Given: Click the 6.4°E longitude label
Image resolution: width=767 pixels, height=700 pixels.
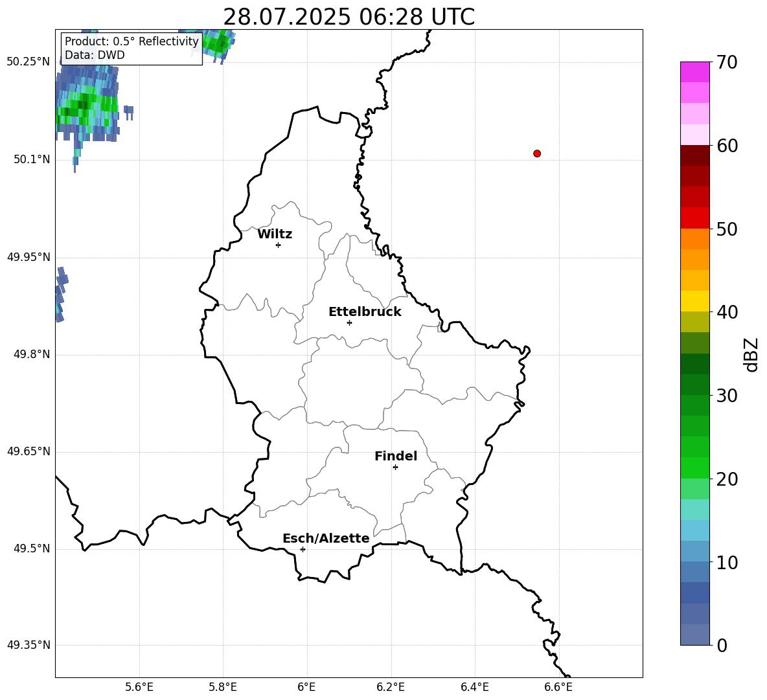Looking at the screenshot, I should 474,687.
